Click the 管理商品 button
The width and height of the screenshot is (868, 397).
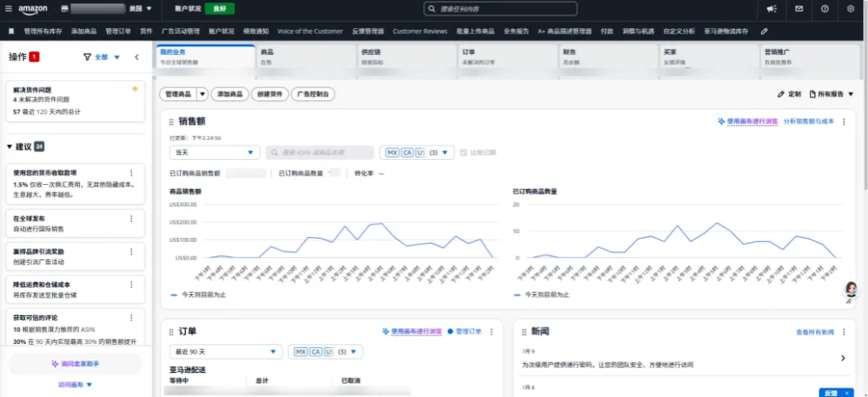[178, 94]
